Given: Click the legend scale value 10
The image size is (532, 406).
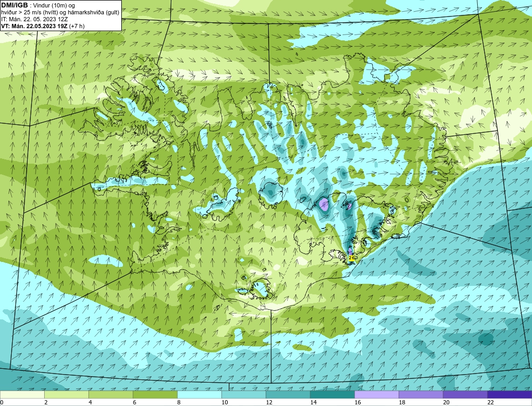Looking at the screenshot, I should pos(225,402).
